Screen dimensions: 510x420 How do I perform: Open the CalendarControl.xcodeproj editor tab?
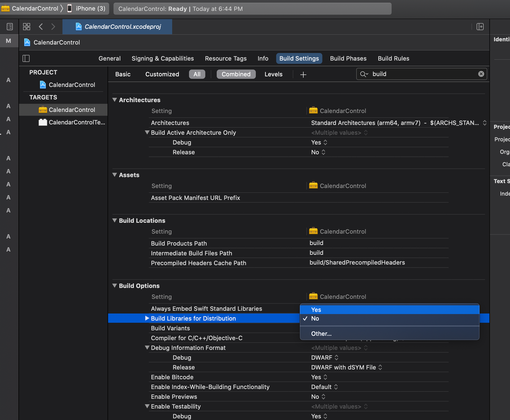[117, 27]
